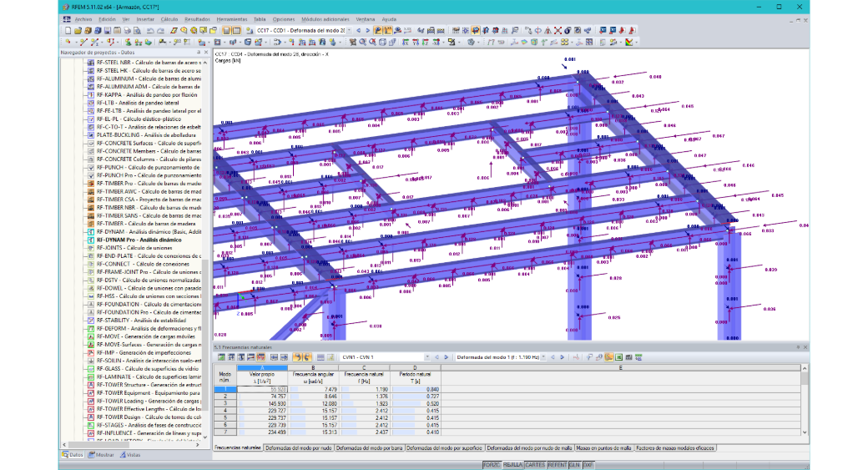Image resolution: width=868 pixels, height=470 pixels.
Task: Switch to Factores de masas modales eficaces tab
Action: 674,447
